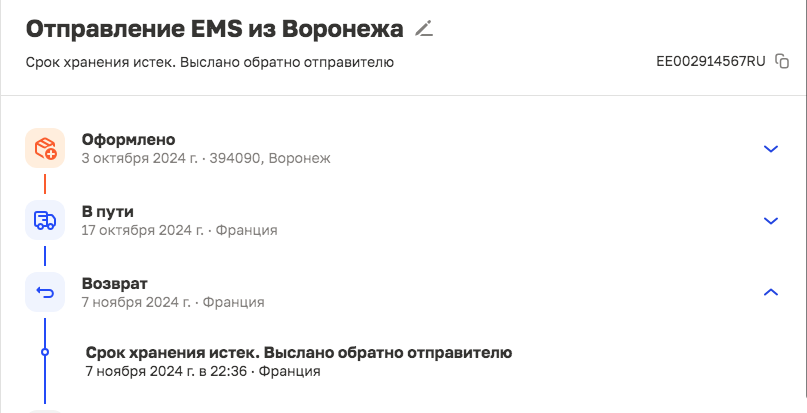The width and height of the screenshot is (807, 413).
Task: Select the tracking number EE002914567RU
Action: pyautogui.click(x=710, y=62)
